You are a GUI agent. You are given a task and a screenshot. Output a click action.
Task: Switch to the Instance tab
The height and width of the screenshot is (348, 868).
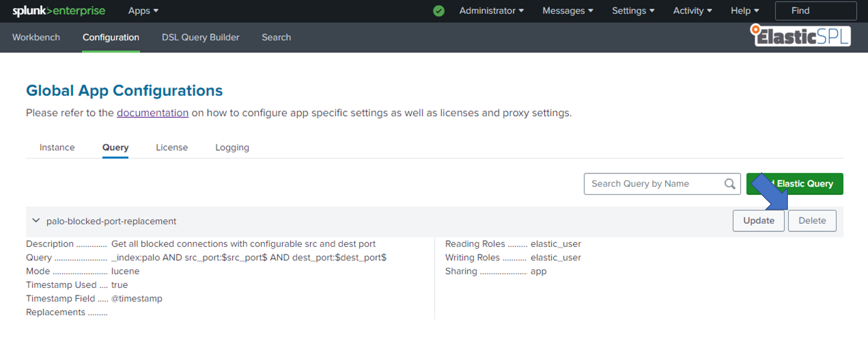point(57,147)
